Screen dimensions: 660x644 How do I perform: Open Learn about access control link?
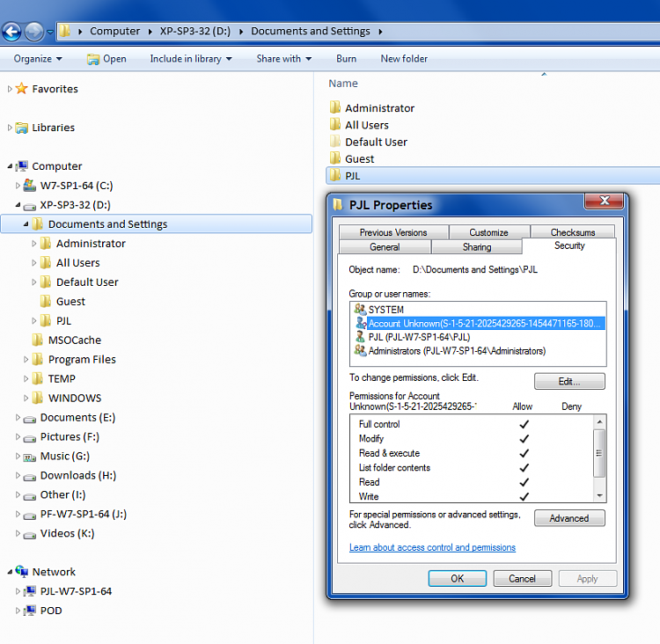point(432,547)
